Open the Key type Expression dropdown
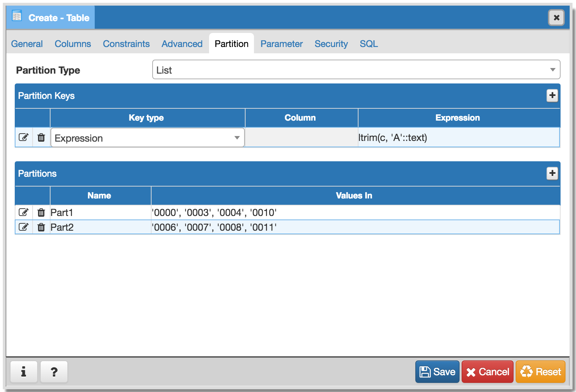Viewport: 576px width, 392px height. [147, 138]
